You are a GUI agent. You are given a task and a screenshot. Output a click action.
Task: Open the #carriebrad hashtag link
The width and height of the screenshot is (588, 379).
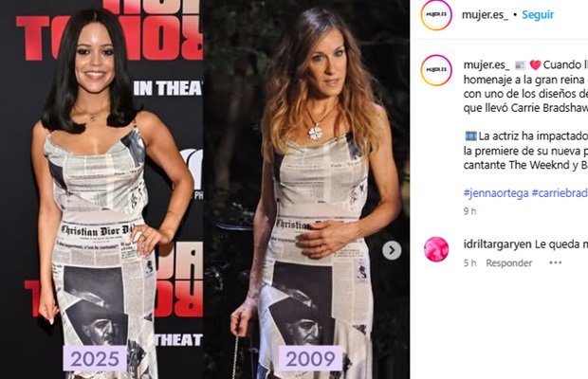[560, 193]
